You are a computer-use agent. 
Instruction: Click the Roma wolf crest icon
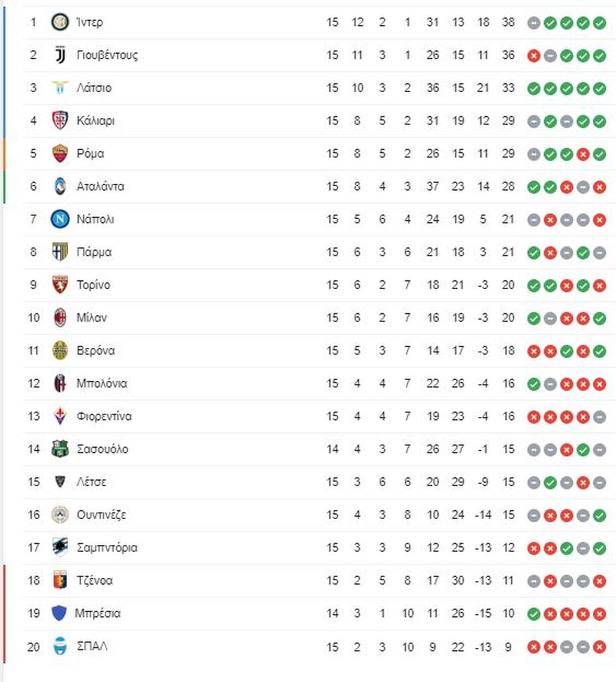pyautogui.click(x=60, y=153)
